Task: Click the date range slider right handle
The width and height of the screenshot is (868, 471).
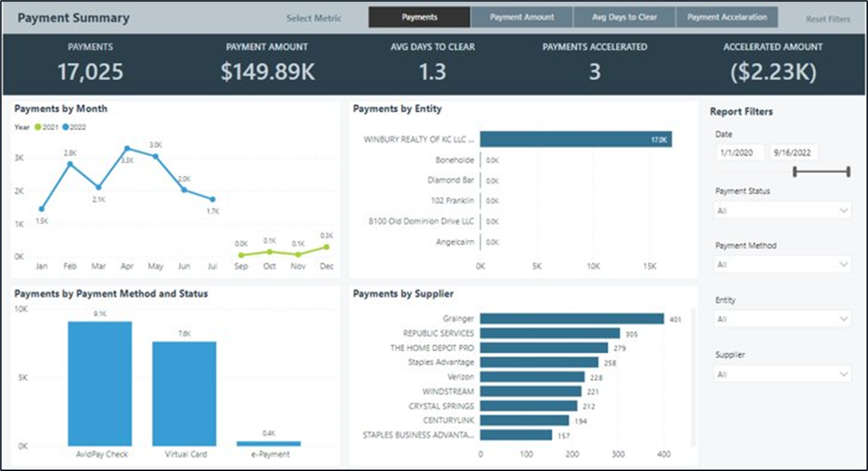Action: pyautogui.click(x=849, y=172)
